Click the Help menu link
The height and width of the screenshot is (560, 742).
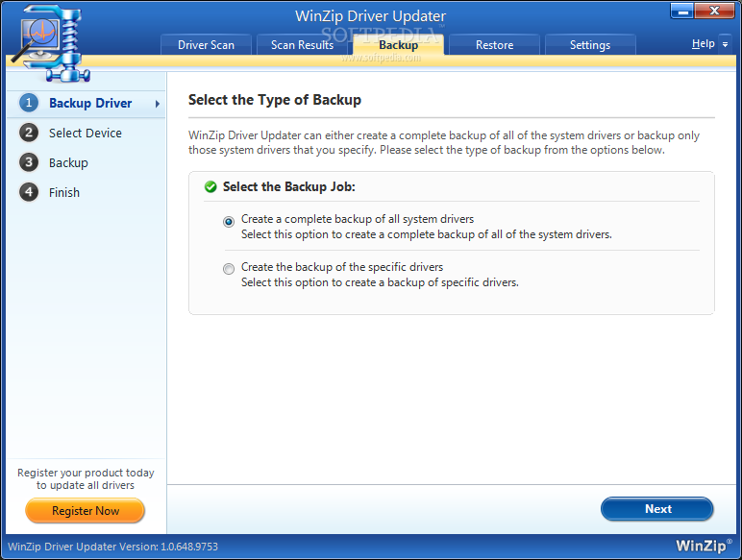click(x=704, y=43)
